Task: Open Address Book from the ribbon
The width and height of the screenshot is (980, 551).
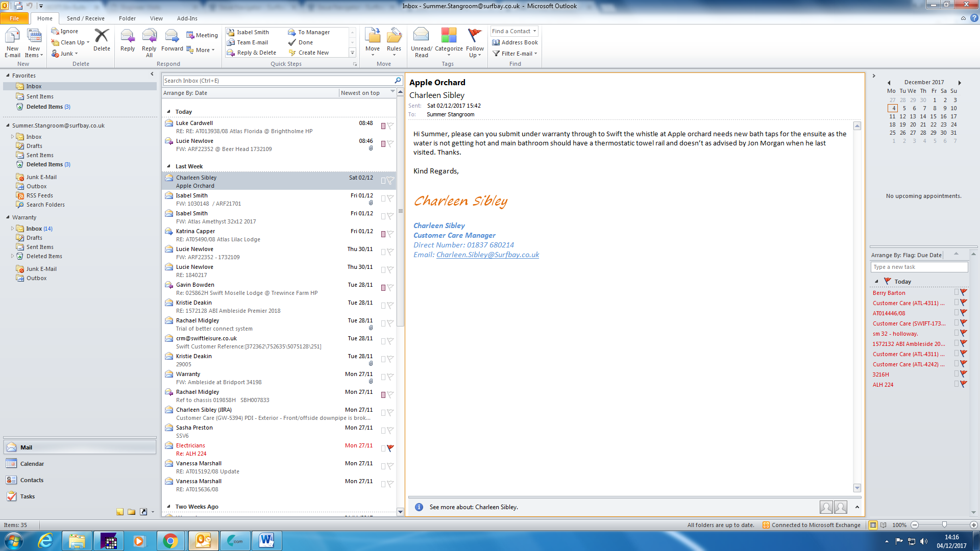Action: pos(515,42)
